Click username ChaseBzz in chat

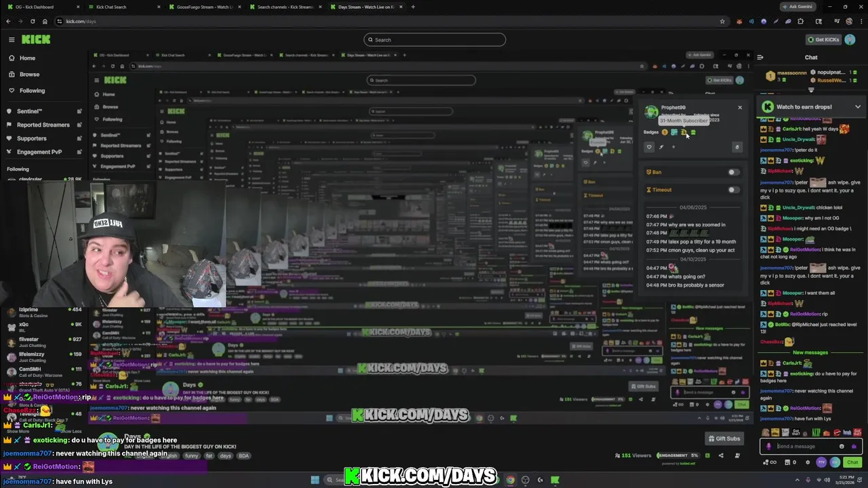pos(772,342)
